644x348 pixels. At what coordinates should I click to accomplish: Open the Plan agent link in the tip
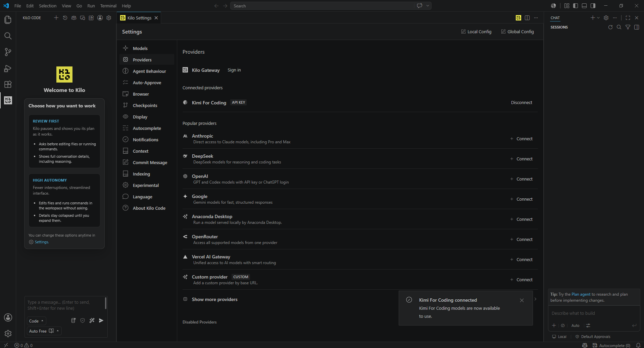(581, 294)
